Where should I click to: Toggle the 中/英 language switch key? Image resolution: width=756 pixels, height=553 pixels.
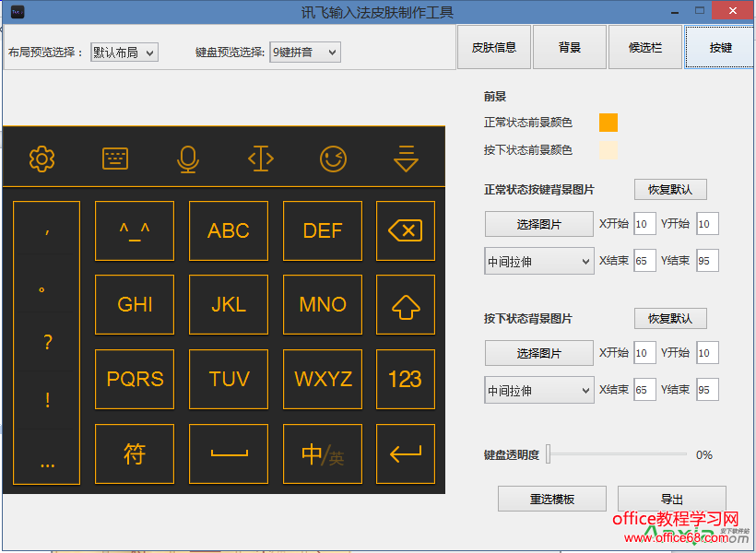pos(321,453)
